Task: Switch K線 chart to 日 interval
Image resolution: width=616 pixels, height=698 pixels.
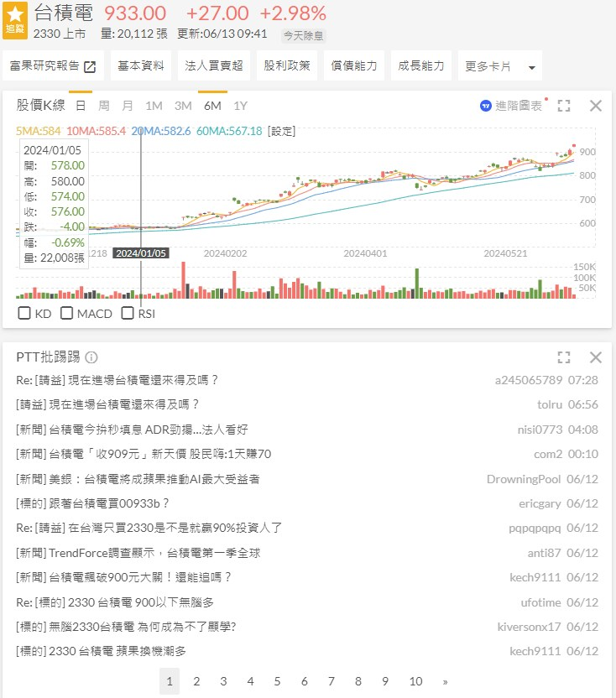Action: click(x=81, y=106)
